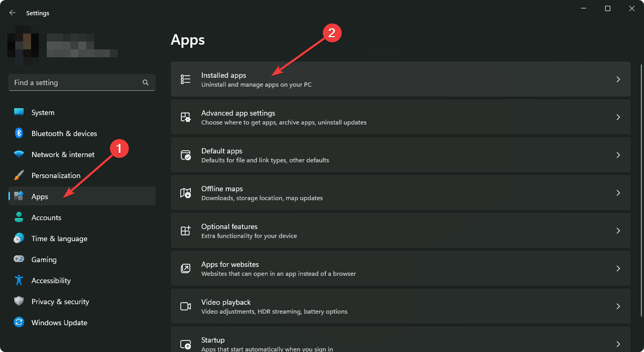This screenshot has width=644, height=352.
Task: Go back using the back arrow
Action: [13, 13]
